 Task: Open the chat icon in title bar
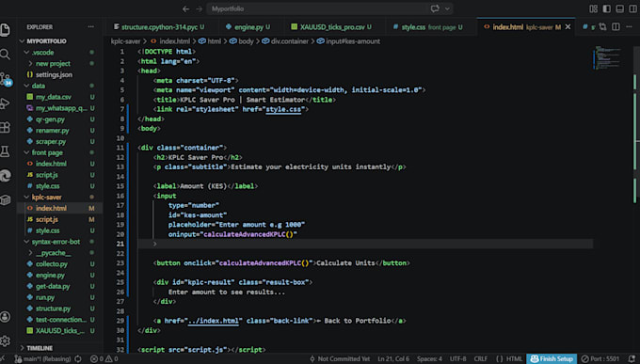[x=435, y=8]
